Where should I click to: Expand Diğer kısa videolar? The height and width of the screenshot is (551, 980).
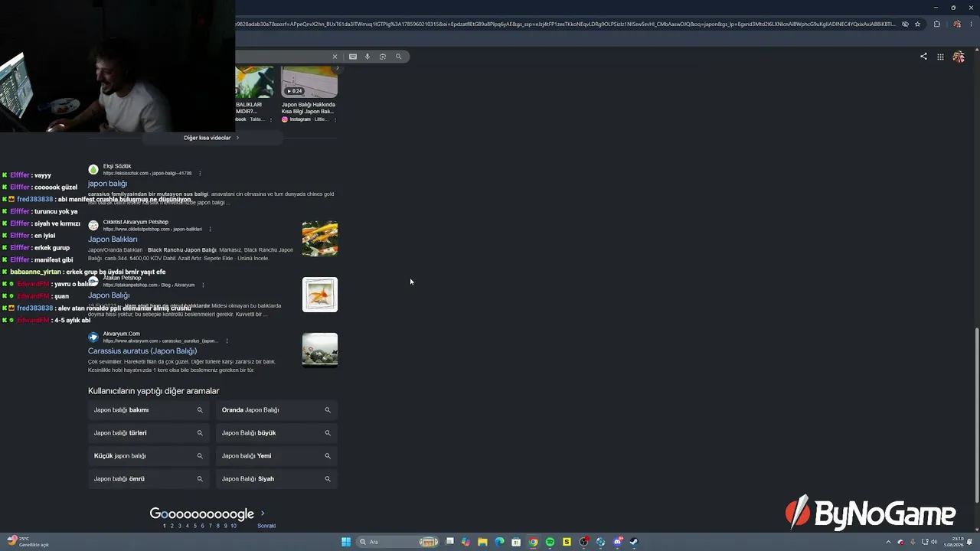(211, 138)
